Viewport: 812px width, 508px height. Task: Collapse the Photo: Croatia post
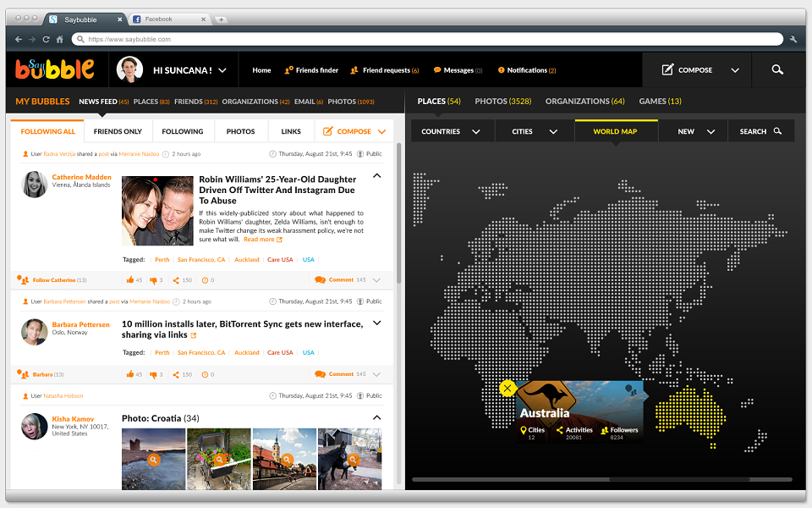coord(377,417)
